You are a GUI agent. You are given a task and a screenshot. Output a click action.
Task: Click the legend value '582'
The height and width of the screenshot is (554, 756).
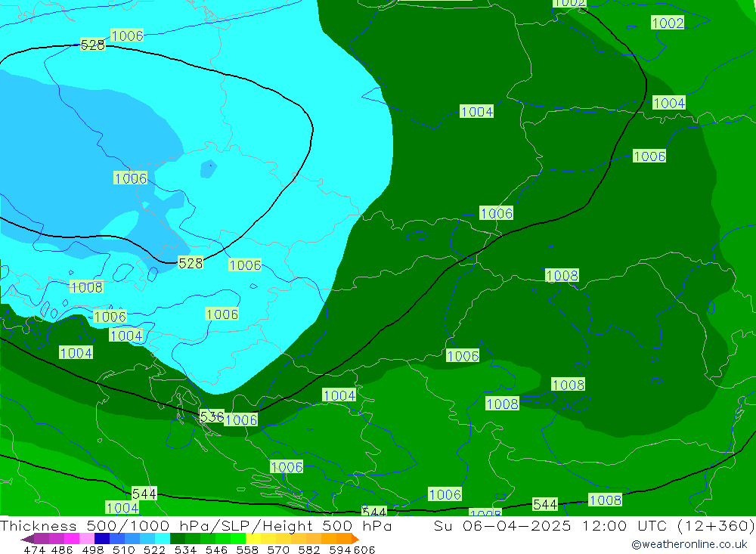309,549
